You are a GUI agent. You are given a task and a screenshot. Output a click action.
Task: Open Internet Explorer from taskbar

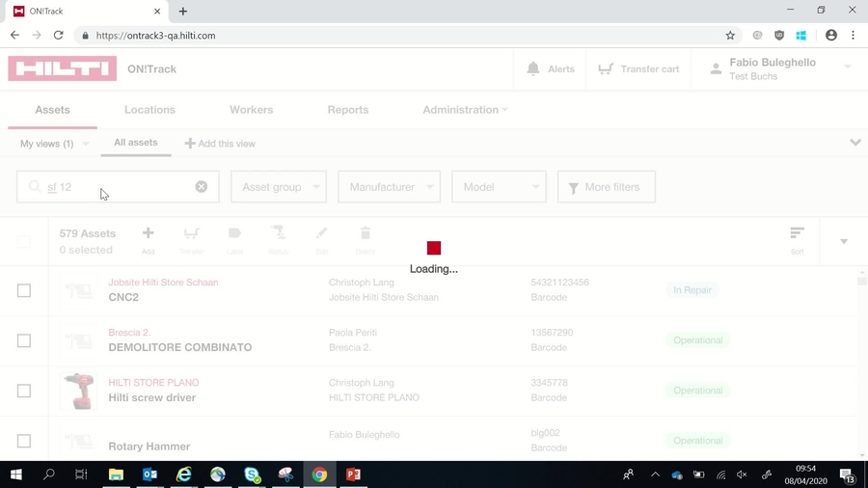(x=184, y=474)
